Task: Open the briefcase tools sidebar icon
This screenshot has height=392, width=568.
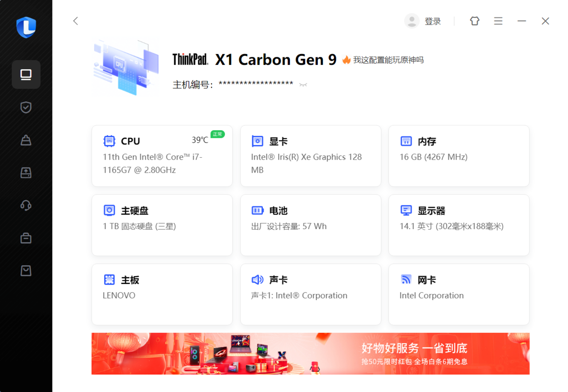Action: (26, 238)
